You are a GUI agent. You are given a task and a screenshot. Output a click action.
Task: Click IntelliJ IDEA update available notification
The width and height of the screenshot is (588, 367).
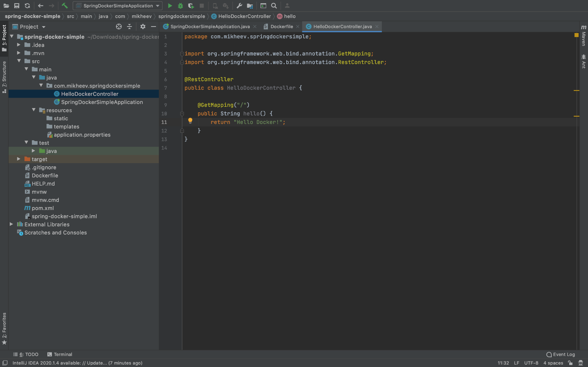(x=77, y=363)
